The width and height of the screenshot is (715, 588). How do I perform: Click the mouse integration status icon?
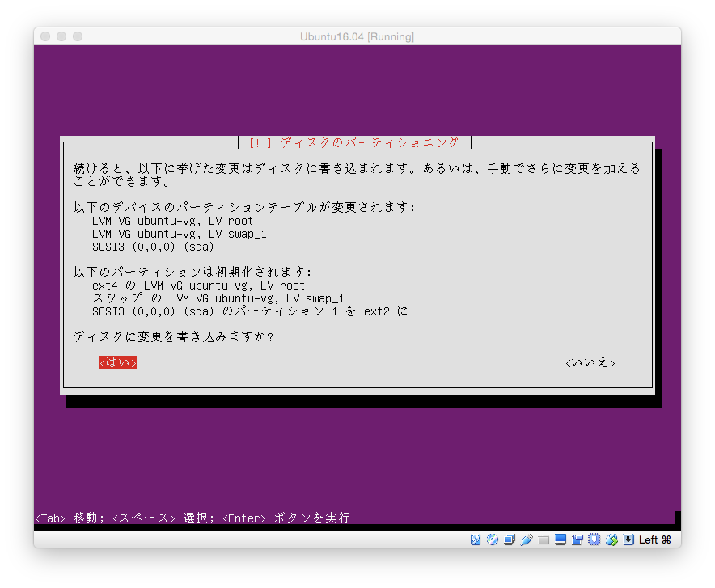[x=611, y=539]
